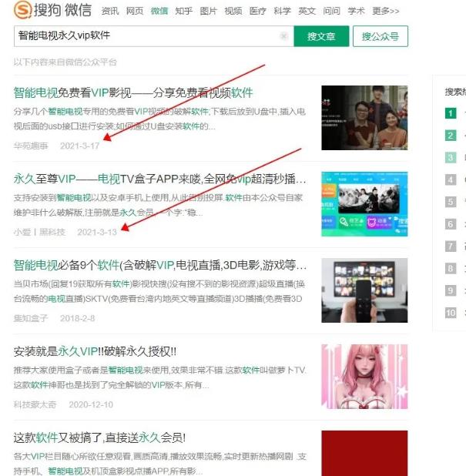Viewport: 466px width, 476px height.
Task: Open the 科学 tab
Action: pos(283,12)
